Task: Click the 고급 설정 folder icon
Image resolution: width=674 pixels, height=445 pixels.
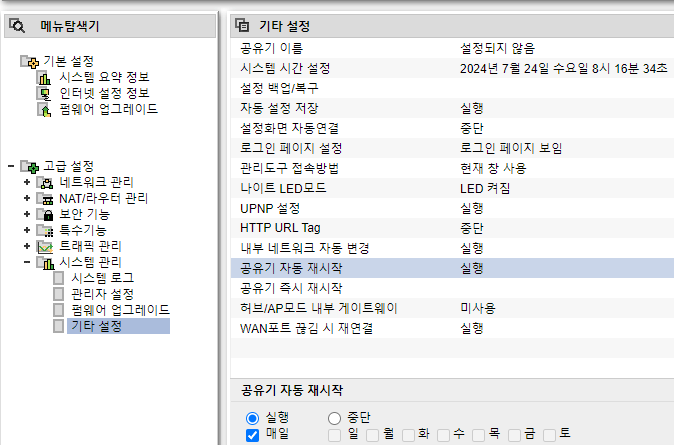Action: [30, 166]
